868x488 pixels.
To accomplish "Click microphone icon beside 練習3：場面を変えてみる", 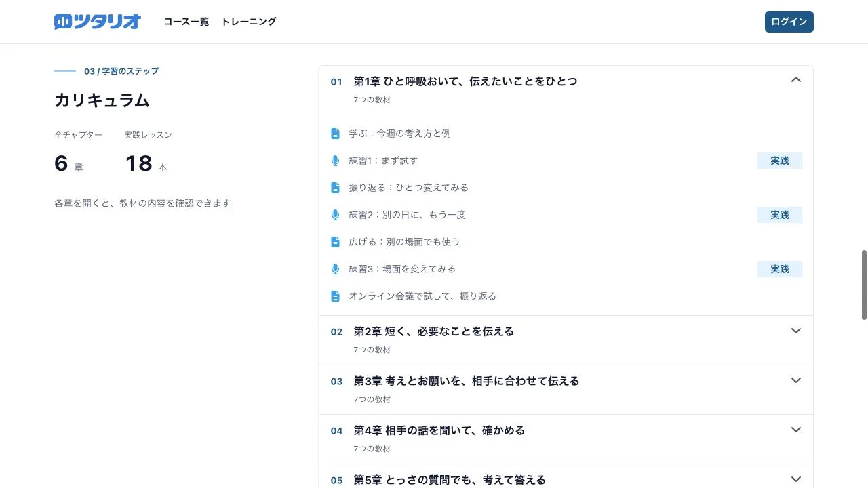I will coord(335,269).
